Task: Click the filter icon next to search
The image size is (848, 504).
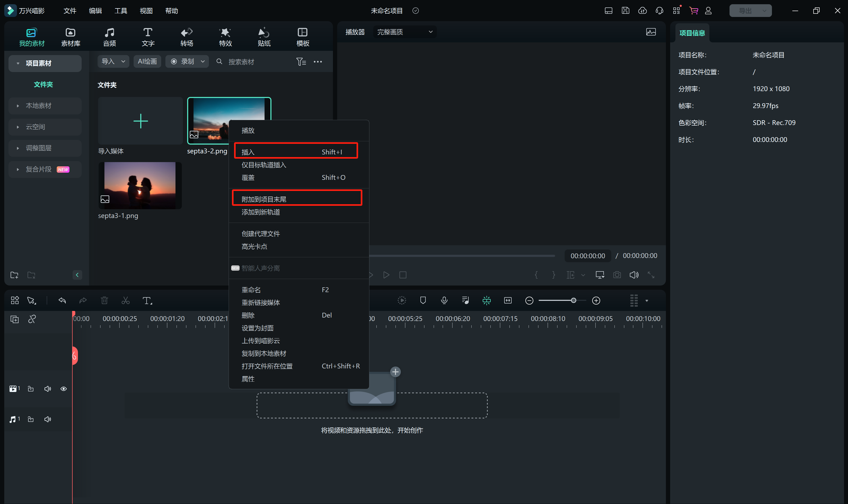Action: pos(301,61)
